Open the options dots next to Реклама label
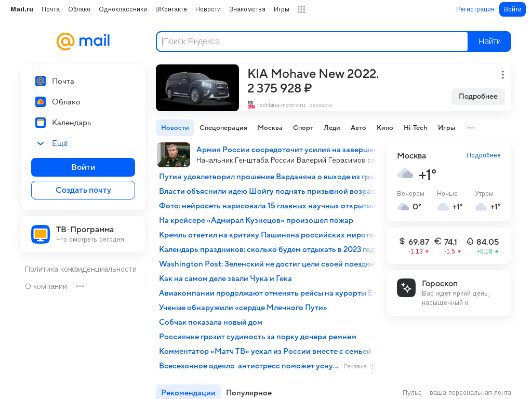This screenshot has width=532, height=399. click(x=373, y=366)
